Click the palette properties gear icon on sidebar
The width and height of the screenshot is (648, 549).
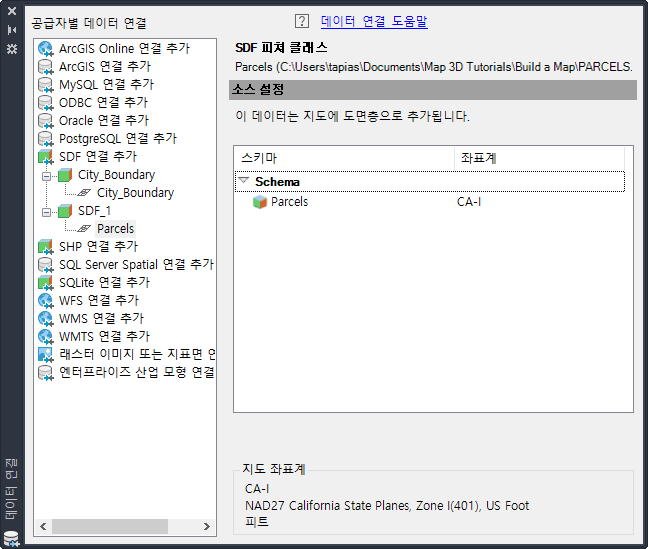coord(12,49)
